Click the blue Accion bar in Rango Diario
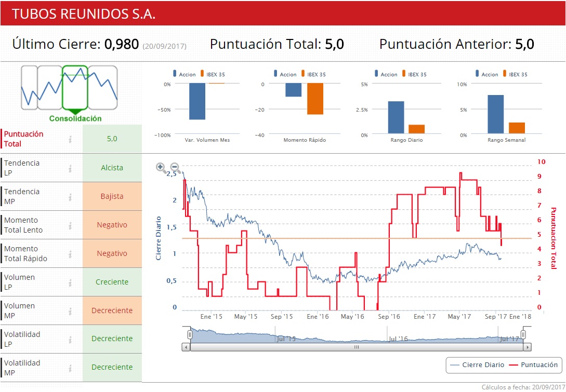Viewport: 566px width, 392px height. click(x=396, y=117)
